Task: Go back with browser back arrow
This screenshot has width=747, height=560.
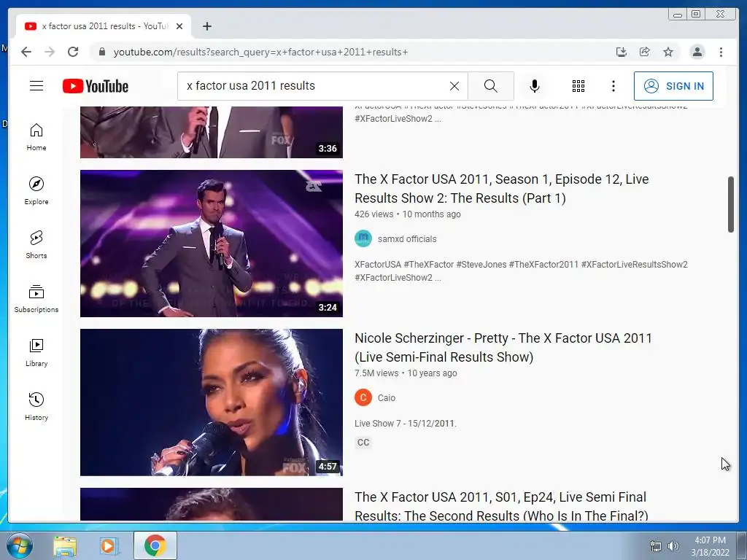Action: [26, 52]
